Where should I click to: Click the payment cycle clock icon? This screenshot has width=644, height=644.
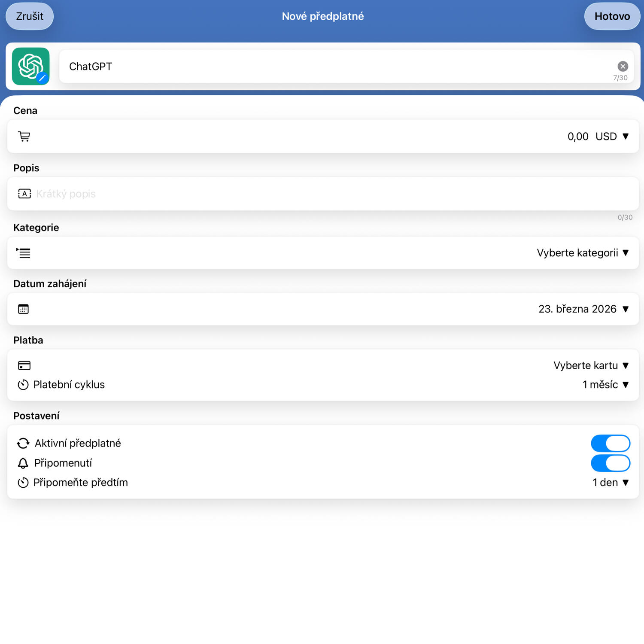[23, 385]
